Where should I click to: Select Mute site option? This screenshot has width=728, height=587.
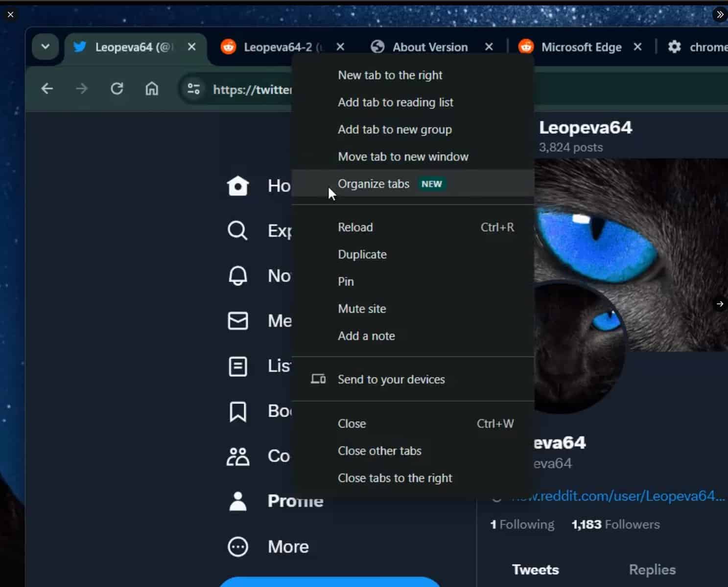pos(413,309)
